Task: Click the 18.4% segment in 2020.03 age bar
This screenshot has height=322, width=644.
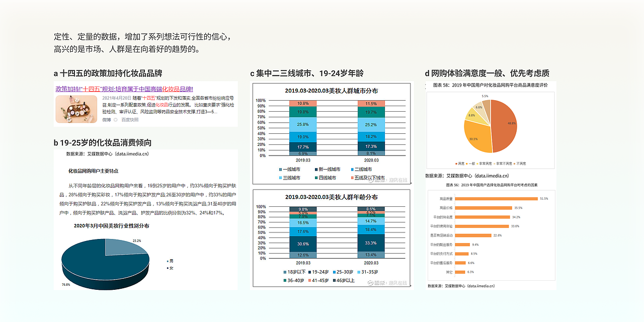Action: tap(371, 229)
